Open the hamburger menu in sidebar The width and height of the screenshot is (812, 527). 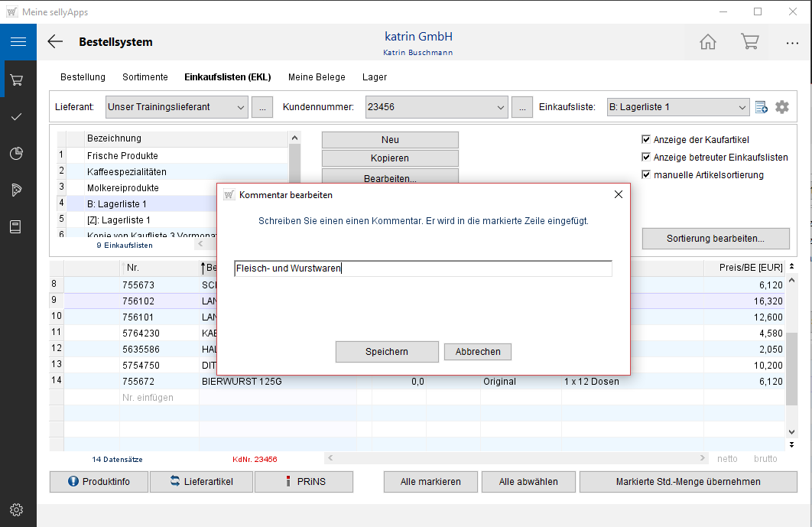coord(18,42)
